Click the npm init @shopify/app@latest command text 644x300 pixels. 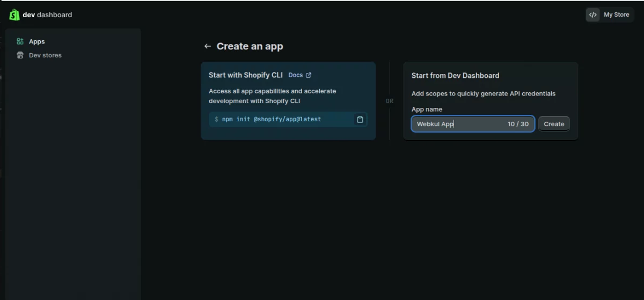[271, 119]
